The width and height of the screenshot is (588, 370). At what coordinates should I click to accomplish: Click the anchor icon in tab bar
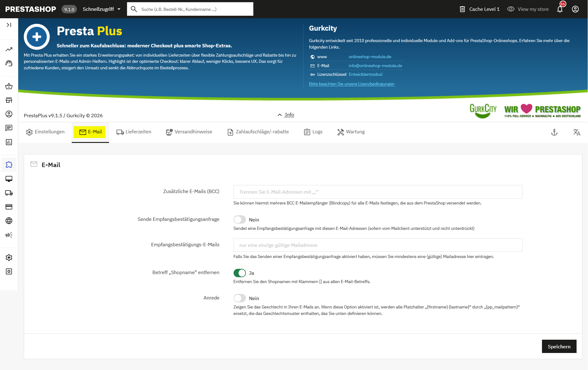554,132
